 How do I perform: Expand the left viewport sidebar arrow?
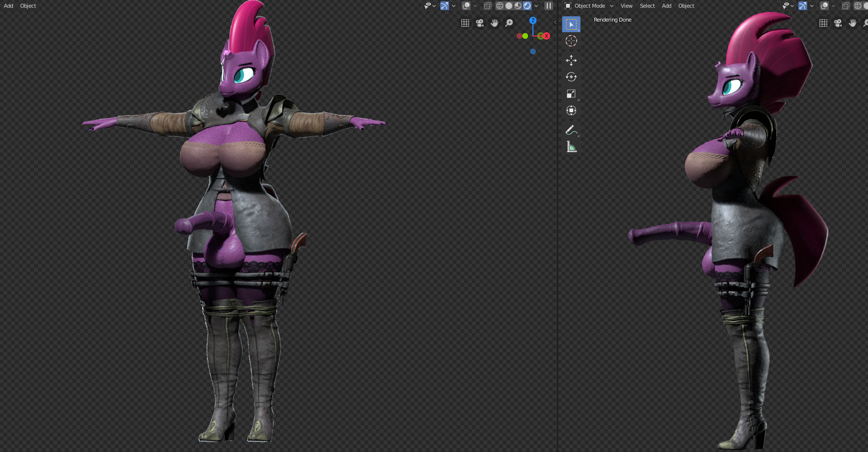click(555, 22)
